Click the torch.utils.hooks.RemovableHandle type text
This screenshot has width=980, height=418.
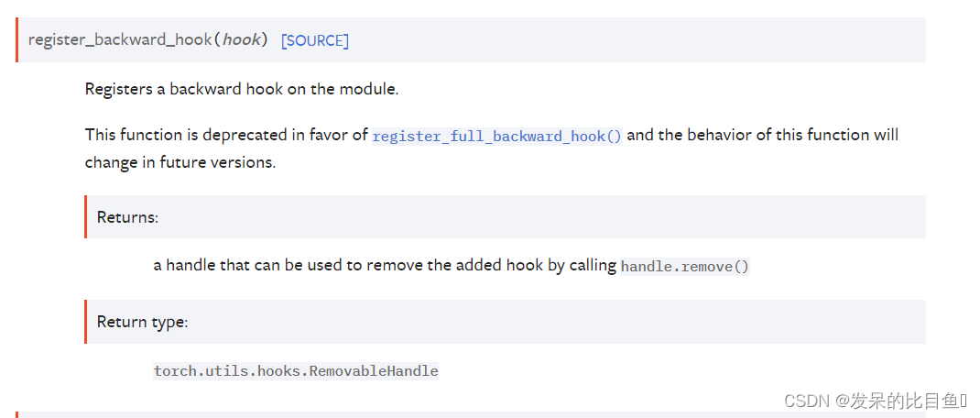(x=296, y=371)
